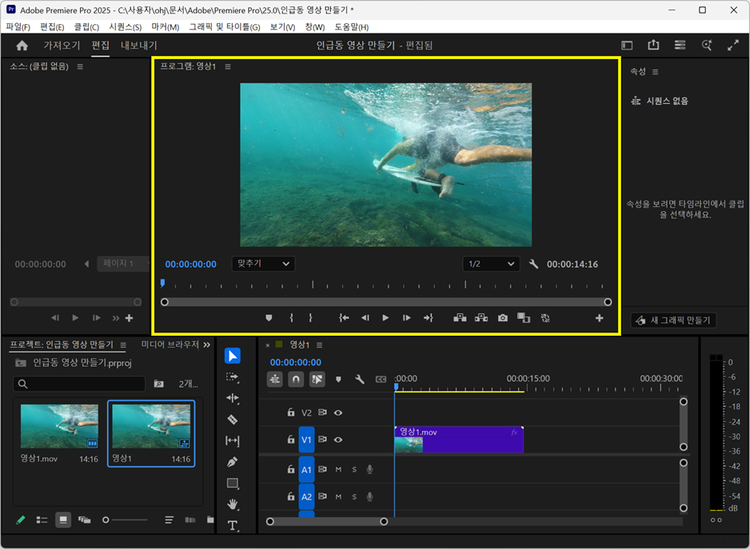Open the 맞추기 zoom level dropdown
This screenshot has width=750, height=549.
pyautogui.click(x=263, y=264)
